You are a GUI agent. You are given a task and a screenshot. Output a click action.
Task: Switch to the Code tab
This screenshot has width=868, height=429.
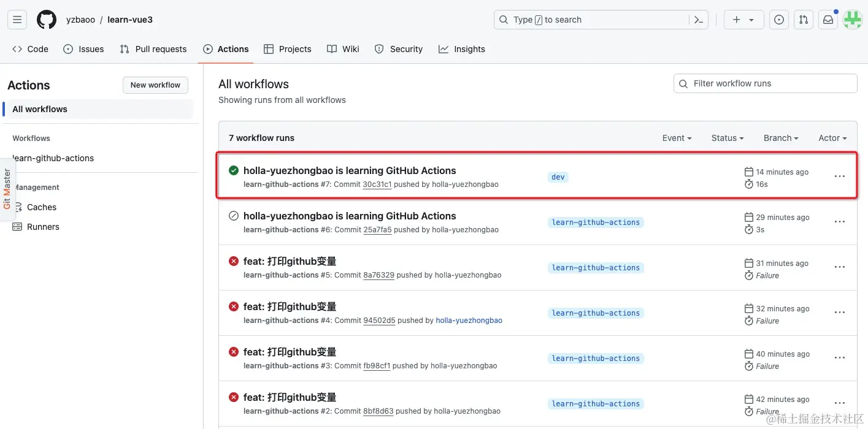[30, 49]
